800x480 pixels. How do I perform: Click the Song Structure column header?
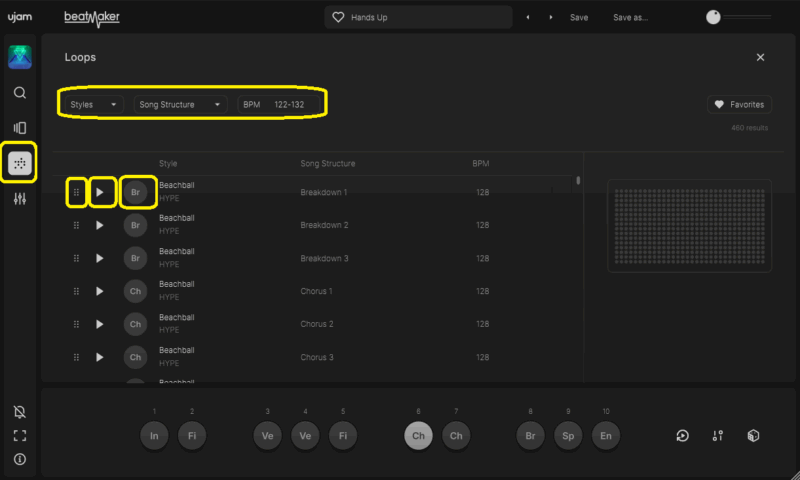pos(328,164)
